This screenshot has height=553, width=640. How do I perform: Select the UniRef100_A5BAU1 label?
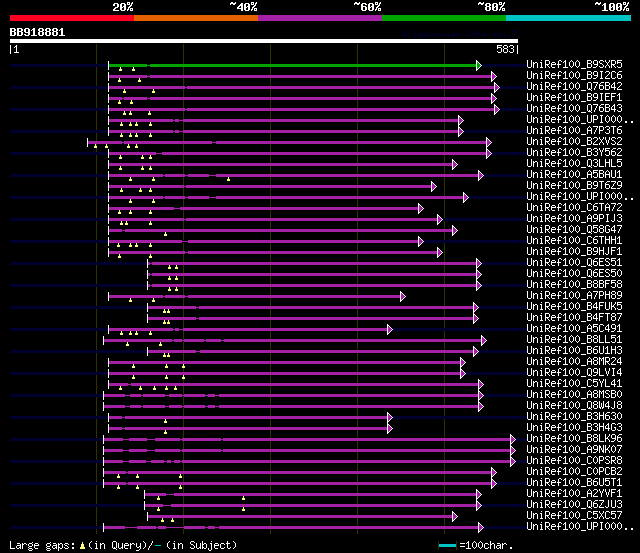[x=574, y=175]
